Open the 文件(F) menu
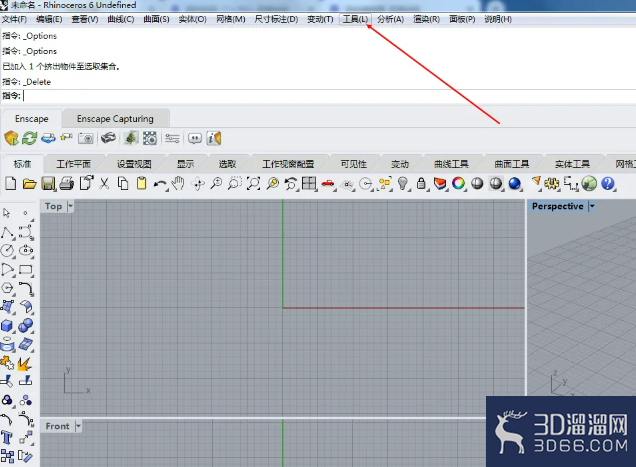636x467 pixels. click(x=14, y=19)
